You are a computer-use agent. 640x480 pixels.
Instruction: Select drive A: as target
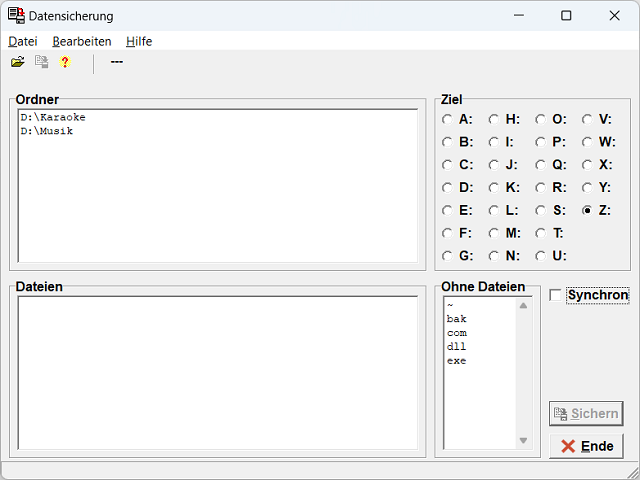[x=447, y=119]
